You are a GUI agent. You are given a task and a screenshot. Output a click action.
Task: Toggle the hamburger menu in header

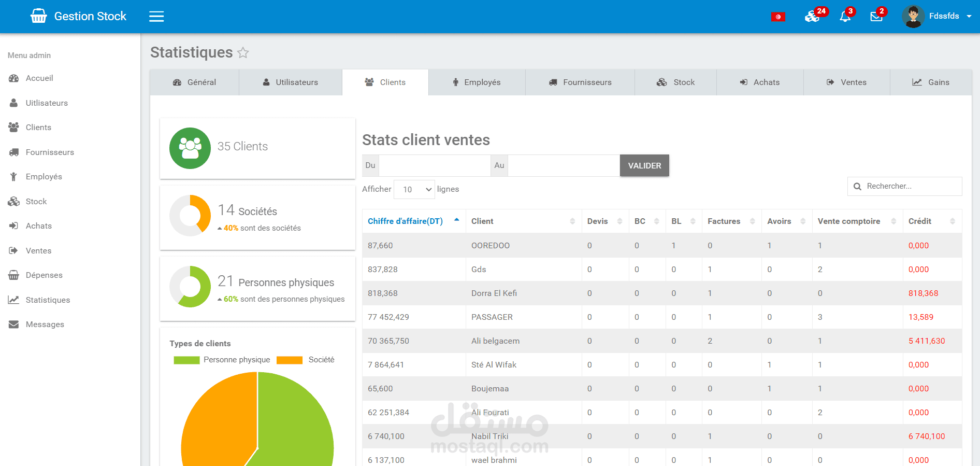click(x=156, y=17)
